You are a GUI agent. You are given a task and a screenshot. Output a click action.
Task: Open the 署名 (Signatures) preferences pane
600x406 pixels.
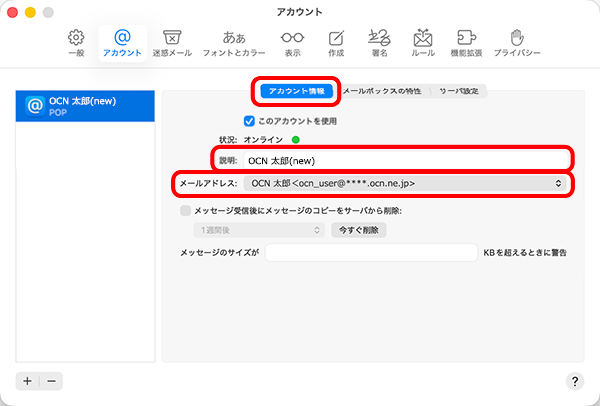tap(380, 41)
